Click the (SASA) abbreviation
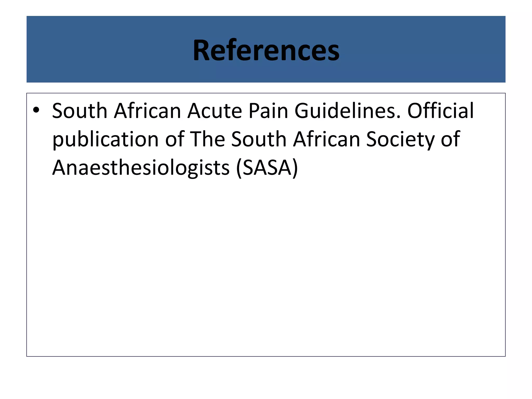Screen dimensions: 532x399 tap(267, 168)
